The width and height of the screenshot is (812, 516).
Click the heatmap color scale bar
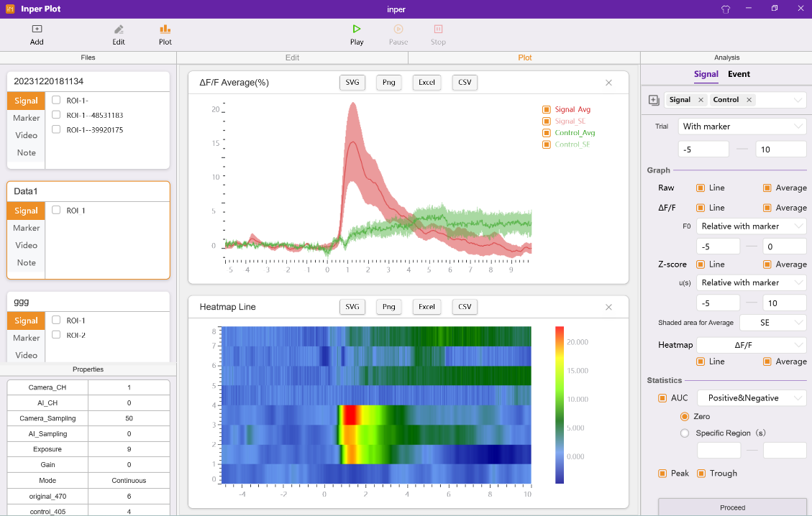(x=560, y=405)
